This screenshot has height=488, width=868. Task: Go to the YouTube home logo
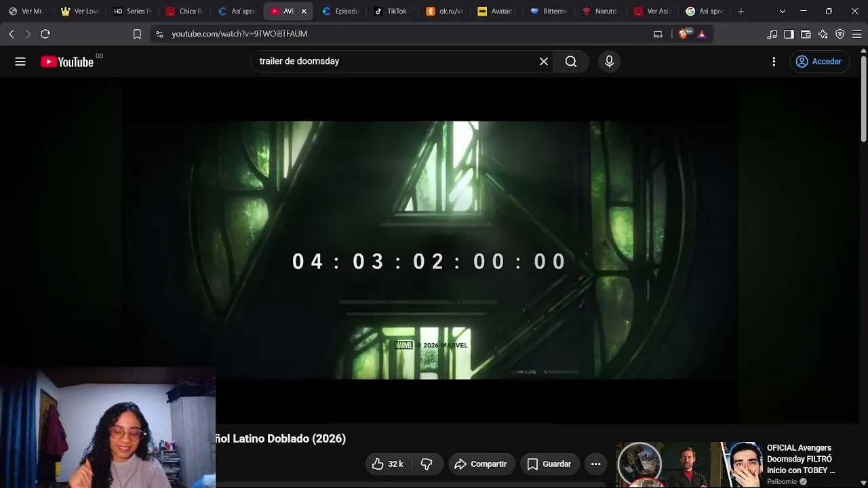pyautogui.click(x=67, y=62)
